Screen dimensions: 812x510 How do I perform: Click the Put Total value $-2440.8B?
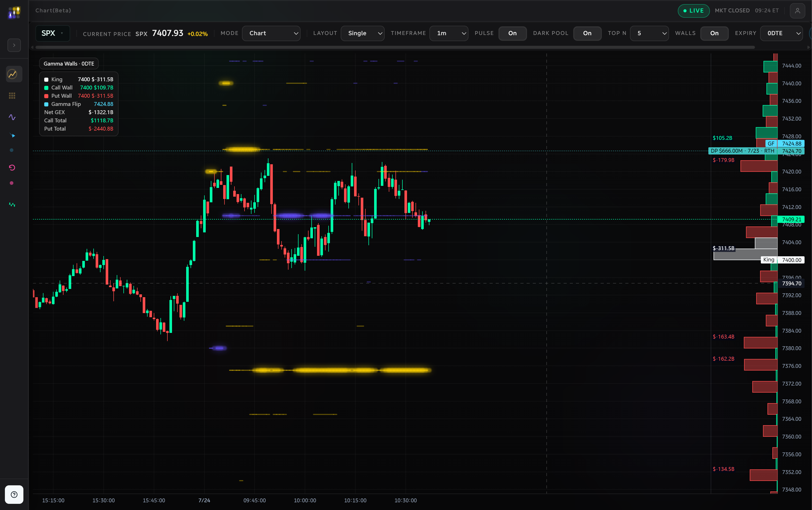pyautogui.click(x=101, y=129)
